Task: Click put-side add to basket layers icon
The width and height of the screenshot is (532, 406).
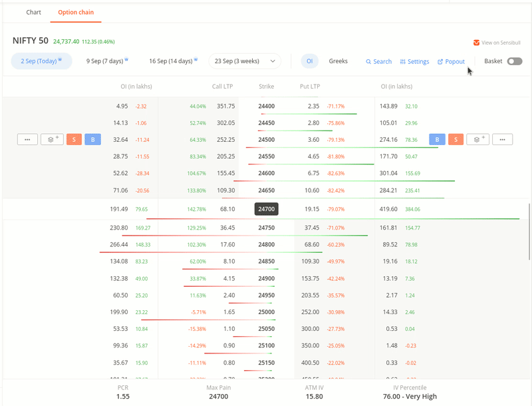Action: tap(477, 140)
